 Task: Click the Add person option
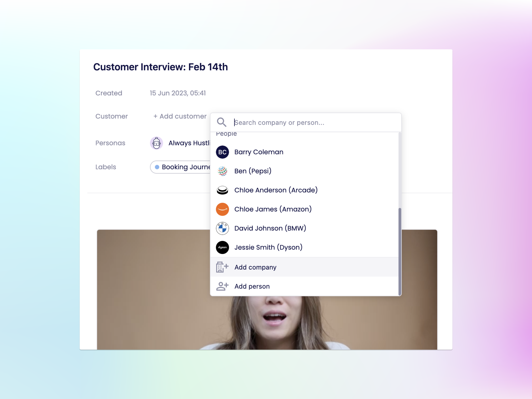304,286
